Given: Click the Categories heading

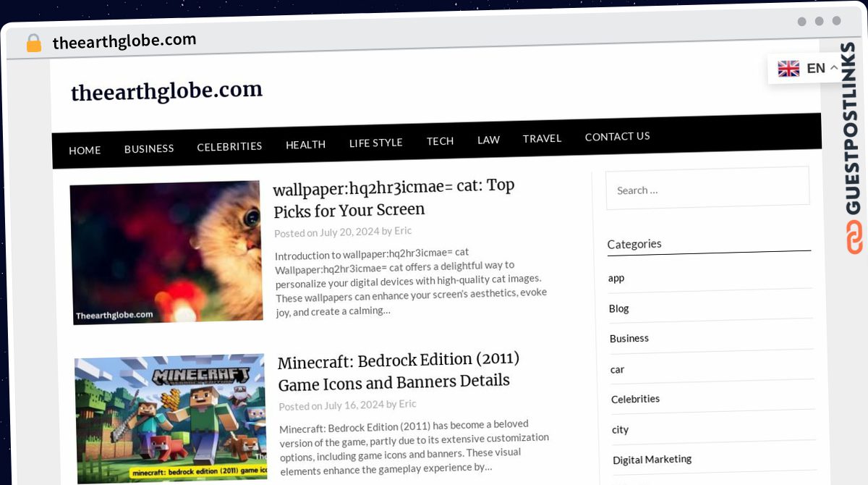Looking at the screenshot, I should tap(634, 244).
